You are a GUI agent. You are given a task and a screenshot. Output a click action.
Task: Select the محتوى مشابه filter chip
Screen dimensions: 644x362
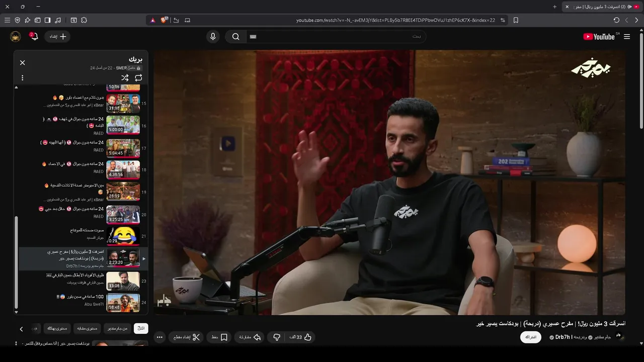(x=87, y=328)
